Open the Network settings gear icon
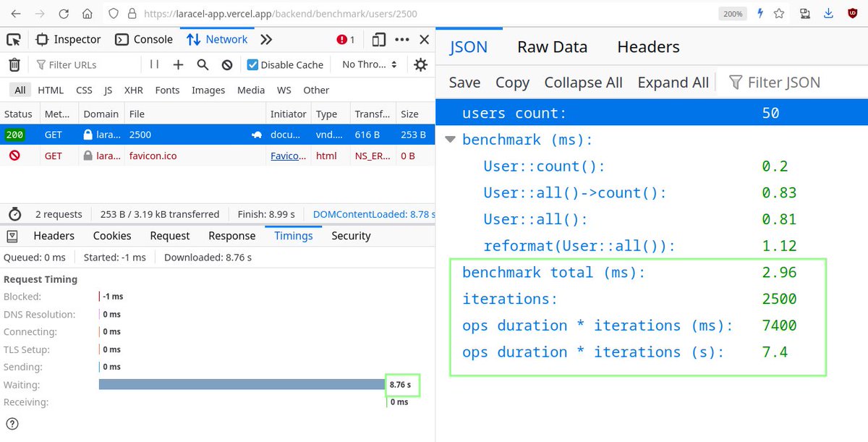Image resolution: width=868 pixels, height=442 pixels. [420, 65]
